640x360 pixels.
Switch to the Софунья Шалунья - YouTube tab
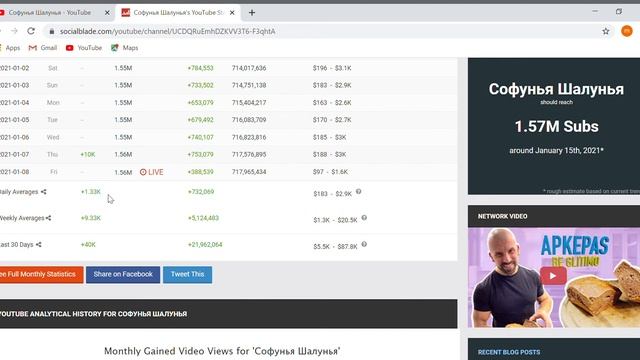(50, 13)
